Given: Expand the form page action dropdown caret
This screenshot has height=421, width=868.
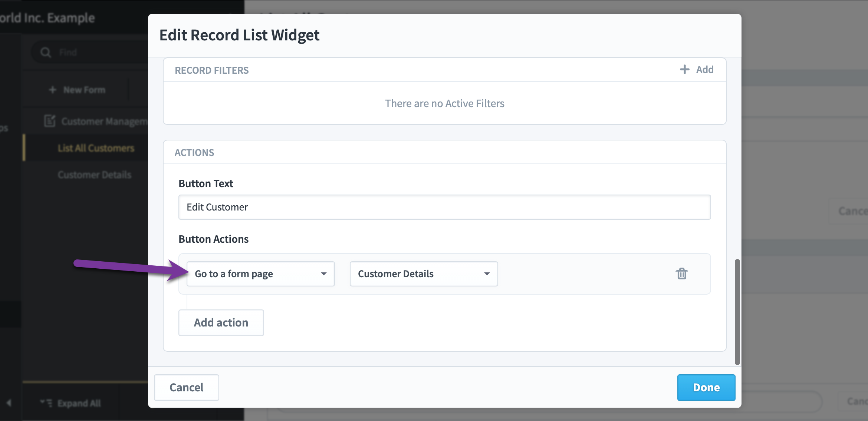Looking at the screenshot, I should pyautogui.click(x=324, y=274).
